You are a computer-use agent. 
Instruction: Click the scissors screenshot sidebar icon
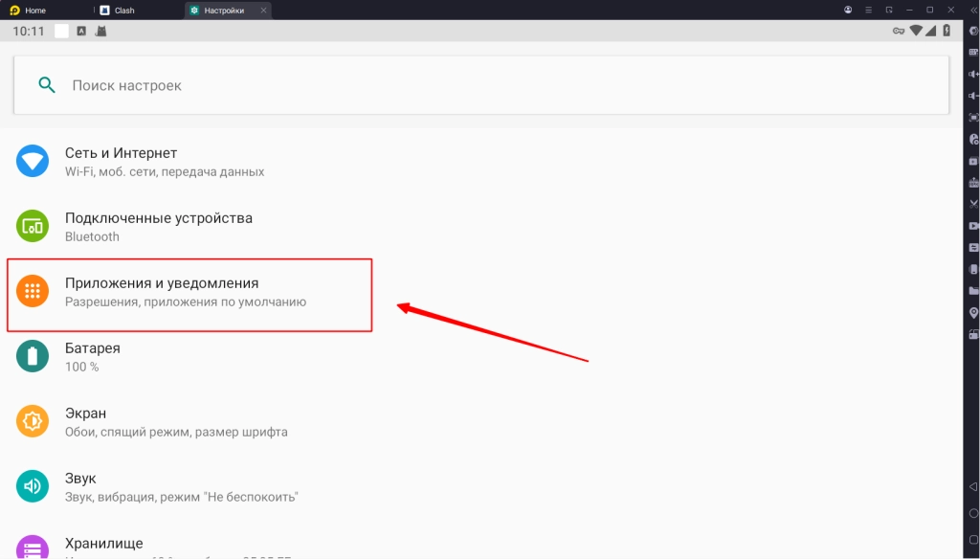tap(973, 204)
